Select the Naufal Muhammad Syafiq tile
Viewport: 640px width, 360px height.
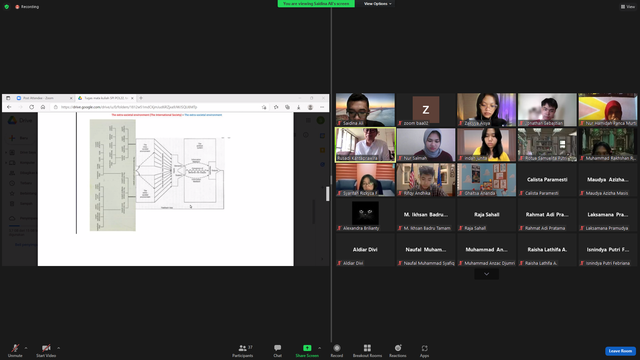(x=426, y=250)
